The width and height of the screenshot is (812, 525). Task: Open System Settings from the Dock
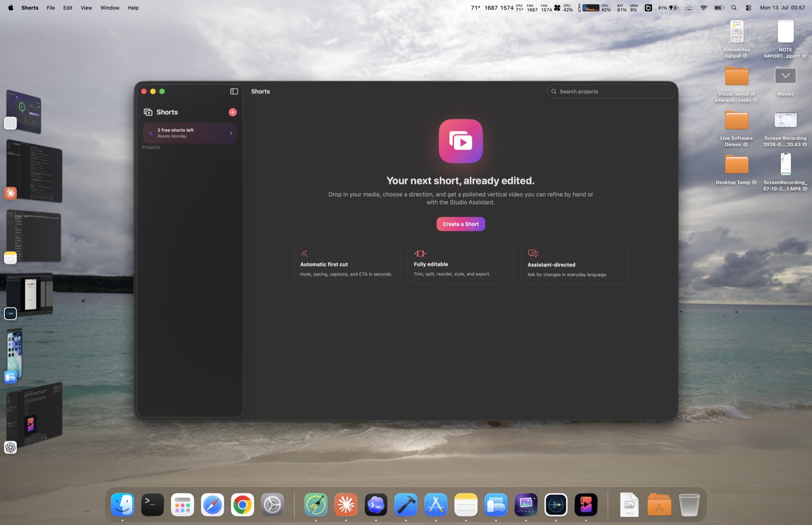coord(272,505)
